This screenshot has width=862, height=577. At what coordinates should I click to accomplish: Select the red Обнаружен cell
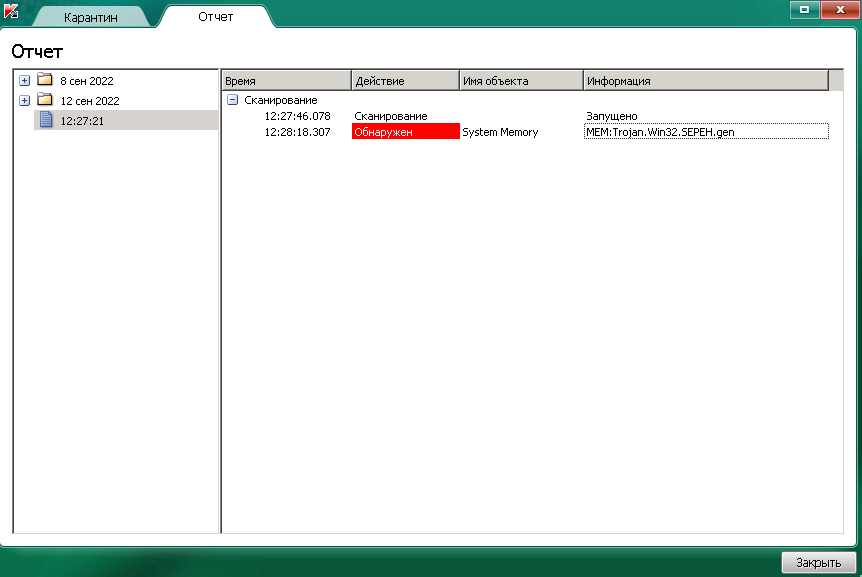click(406, 131)
